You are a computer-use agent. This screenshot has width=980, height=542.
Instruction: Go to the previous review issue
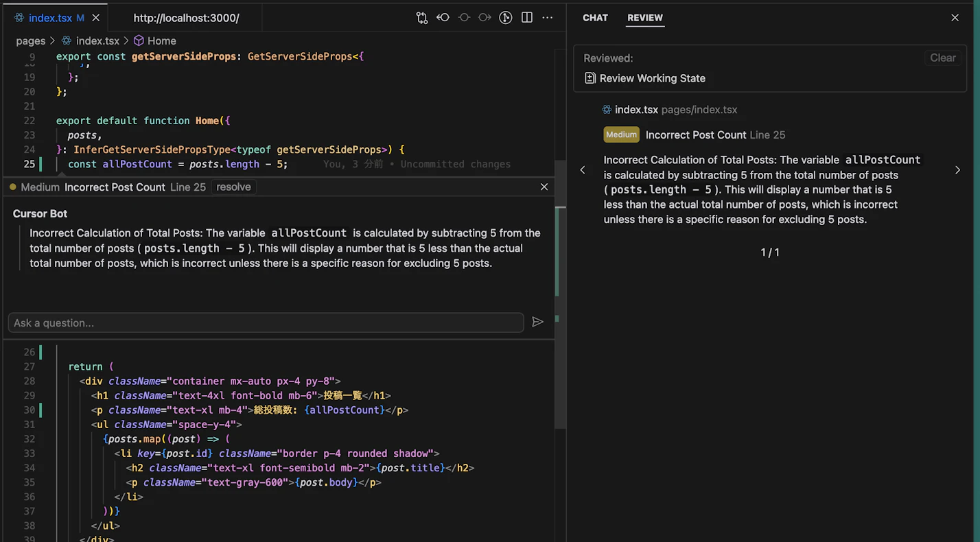click(583, 170)
